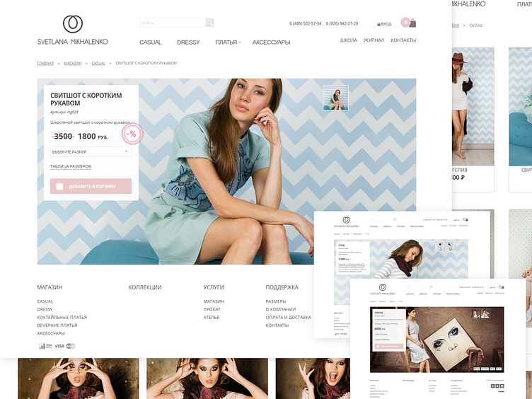
Task: Click the product title СВИТШОТ С КОРОТКИМ РУКАВОМ
Action: (x=86, y=99)
